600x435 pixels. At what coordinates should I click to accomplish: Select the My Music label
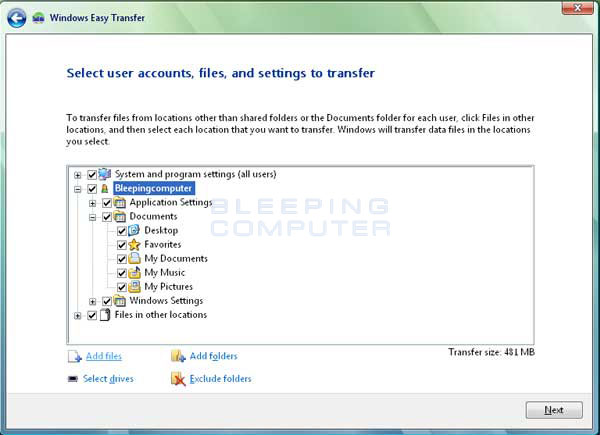coord(165,272)
